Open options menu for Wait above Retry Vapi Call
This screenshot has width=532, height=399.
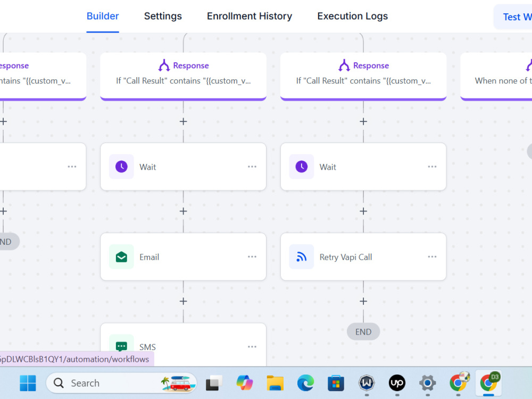click(432, 167)
